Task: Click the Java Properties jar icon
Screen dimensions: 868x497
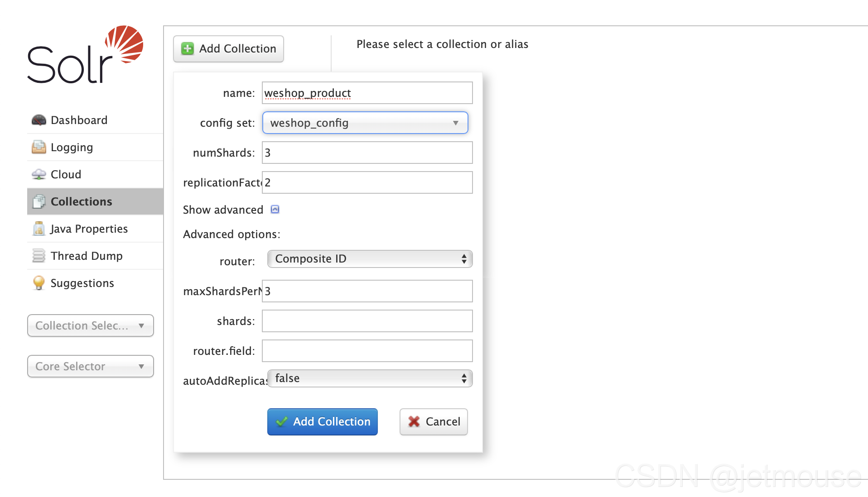Action: click(x=39, y=229)
